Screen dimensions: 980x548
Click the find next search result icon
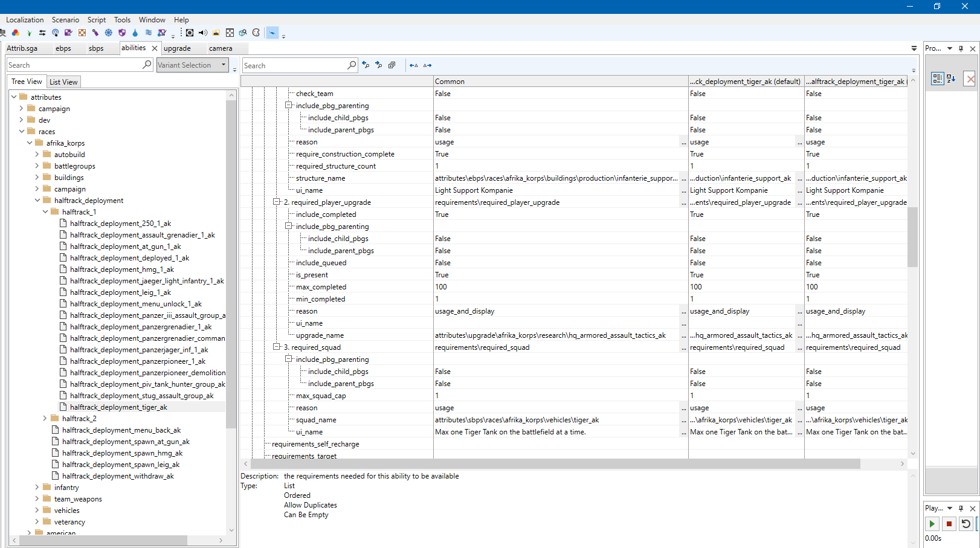point(379,65)
